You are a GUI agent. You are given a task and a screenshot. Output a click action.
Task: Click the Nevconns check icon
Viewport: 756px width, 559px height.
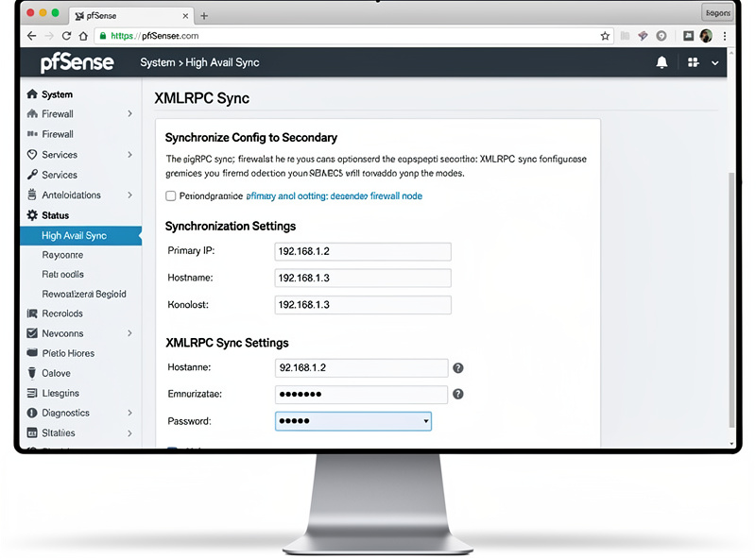(32, 333)
